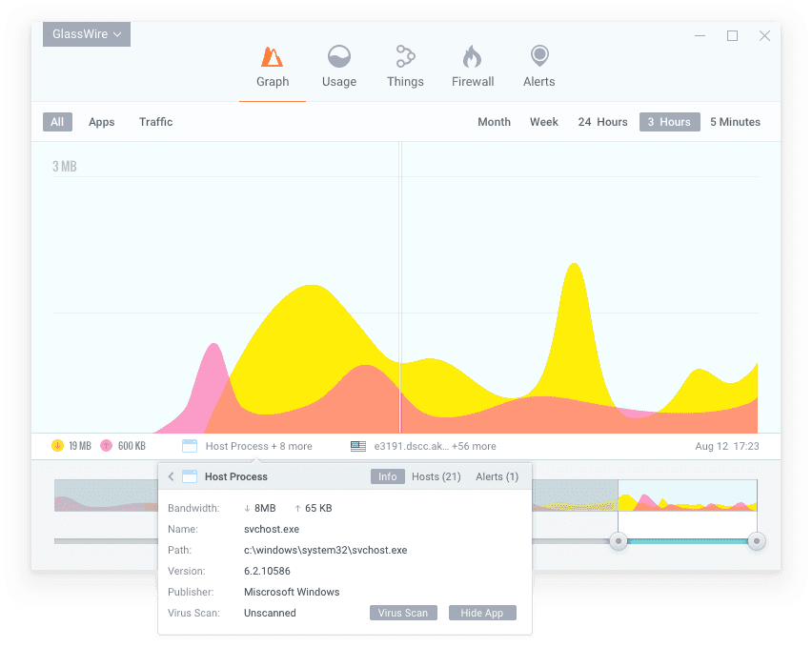Switch the time range to 5 Minutes
The image size is (812, 647).
[736, 122]
